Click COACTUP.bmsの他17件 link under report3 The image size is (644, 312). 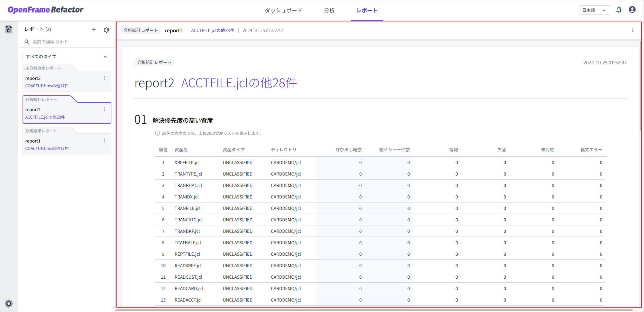pos(47,86)
